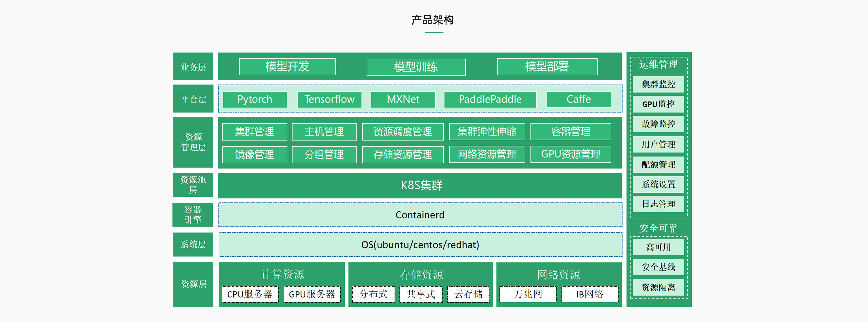The image size is (868, 322).
Task: Click the 模型部署 box
Action: 547,66
